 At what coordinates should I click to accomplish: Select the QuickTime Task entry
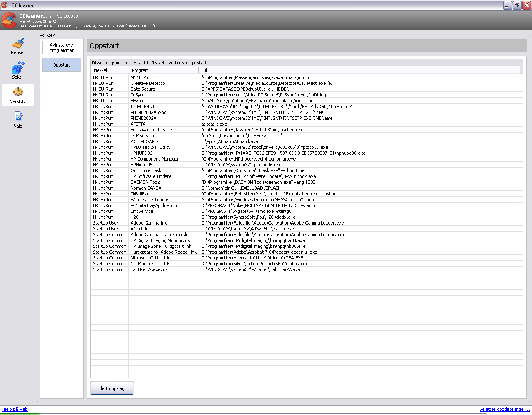(306, 170)
